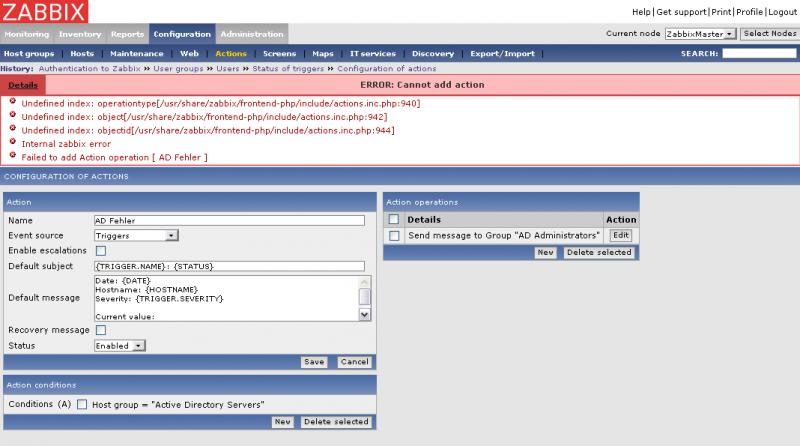Open history link Authentication to Zabbix
This screenshot has width=800, height=446.
click(89, 68)
